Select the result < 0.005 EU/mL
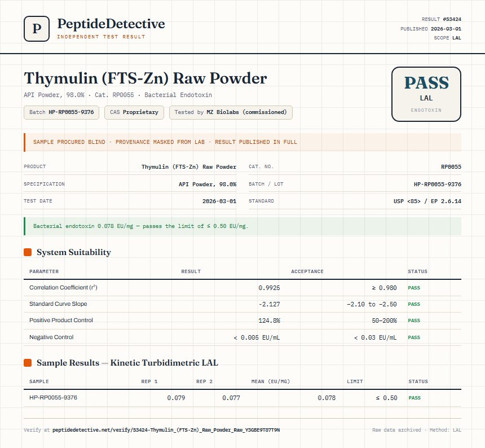 pos(257,337)
